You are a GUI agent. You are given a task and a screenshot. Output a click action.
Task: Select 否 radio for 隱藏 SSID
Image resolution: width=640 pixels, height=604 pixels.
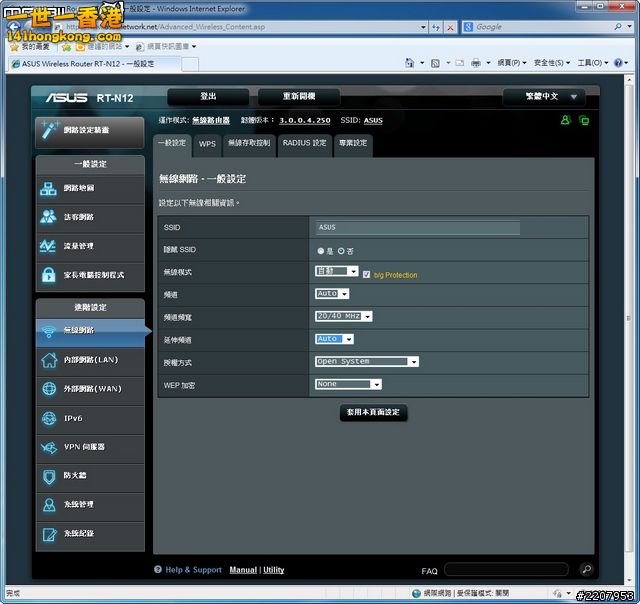pos(341,250)
